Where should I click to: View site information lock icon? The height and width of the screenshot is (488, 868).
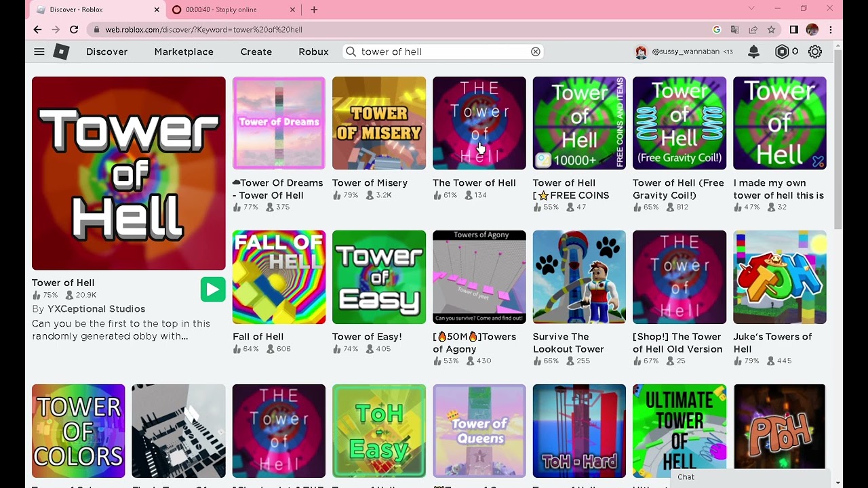click(x=97, y=30)
